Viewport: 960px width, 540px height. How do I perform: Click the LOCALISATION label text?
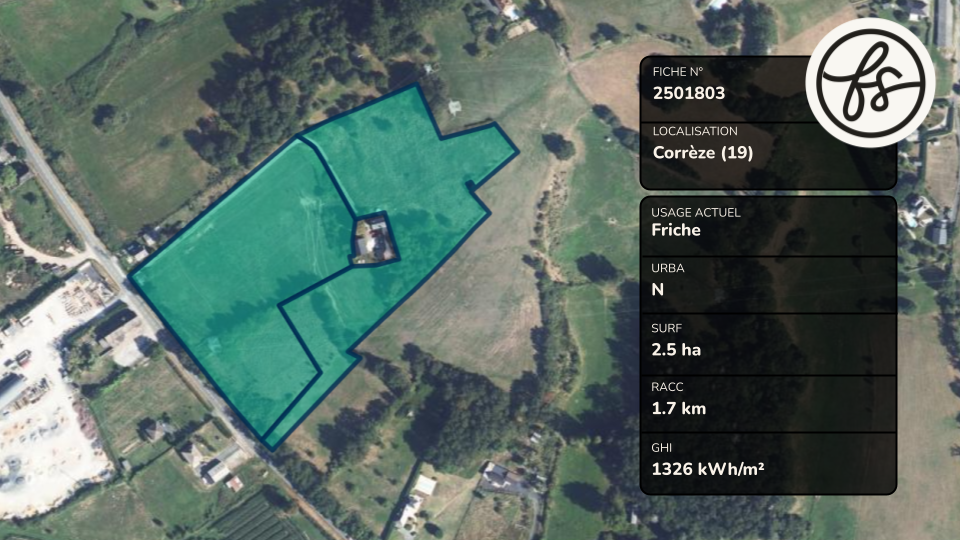(695, 131)
